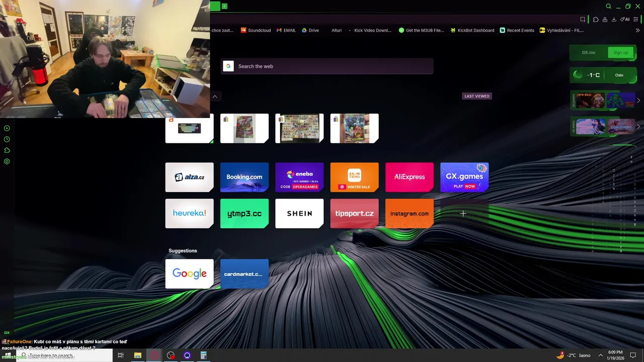Open the cardmarket suggestion tile

click(245, 274)
